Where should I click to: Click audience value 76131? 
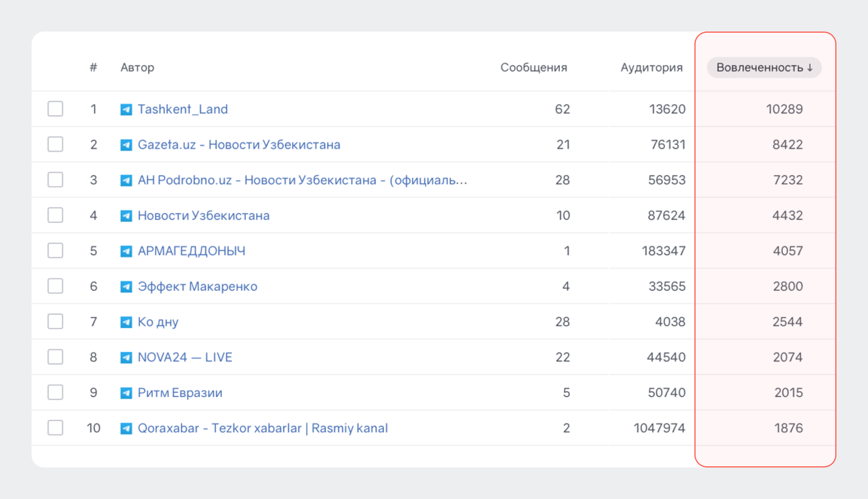(668, 144)
